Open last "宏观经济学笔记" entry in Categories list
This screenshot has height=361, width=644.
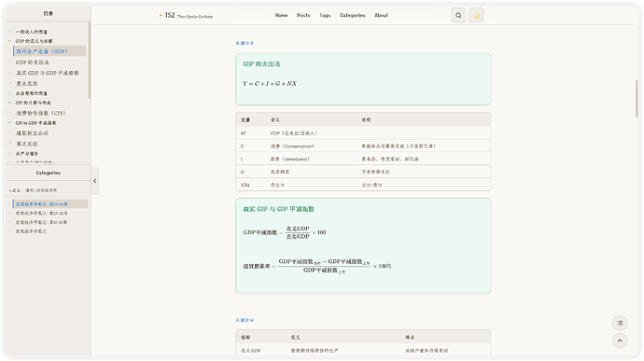tap(31, 231)
